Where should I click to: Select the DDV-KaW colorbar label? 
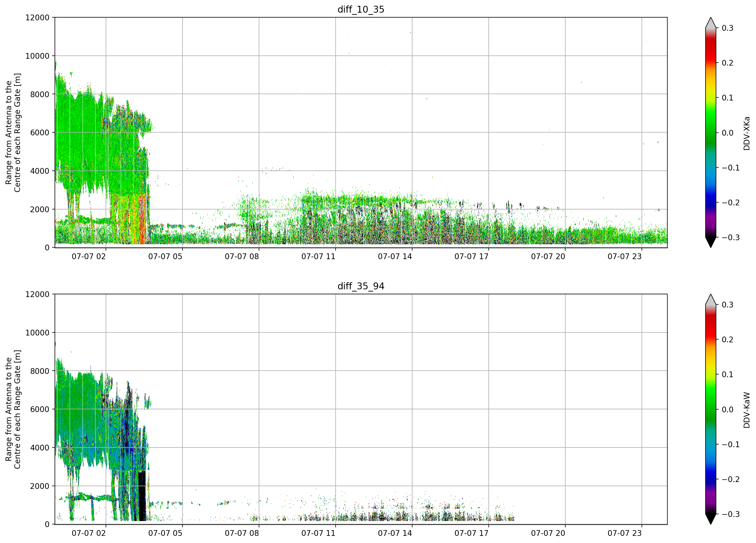(746, 410)
